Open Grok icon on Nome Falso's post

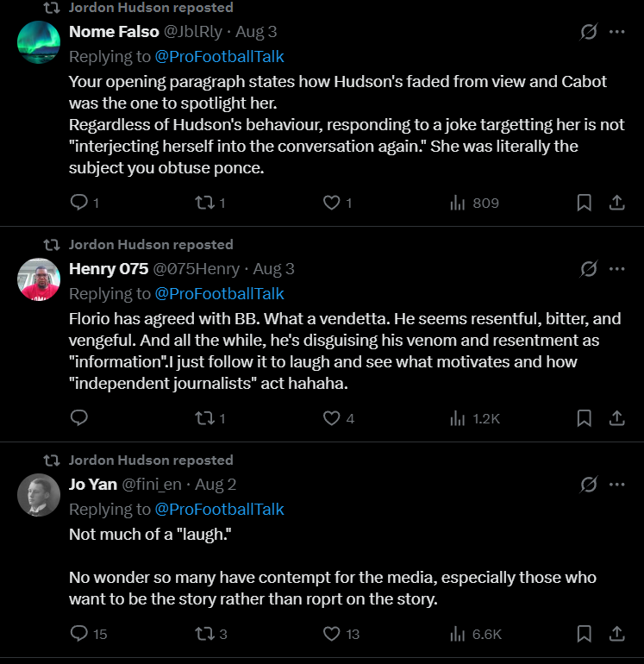tap(589, 32)
